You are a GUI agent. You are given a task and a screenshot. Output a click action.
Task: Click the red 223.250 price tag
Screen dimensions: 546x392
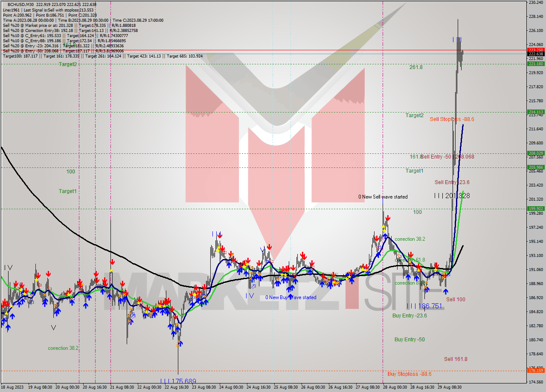536,50
